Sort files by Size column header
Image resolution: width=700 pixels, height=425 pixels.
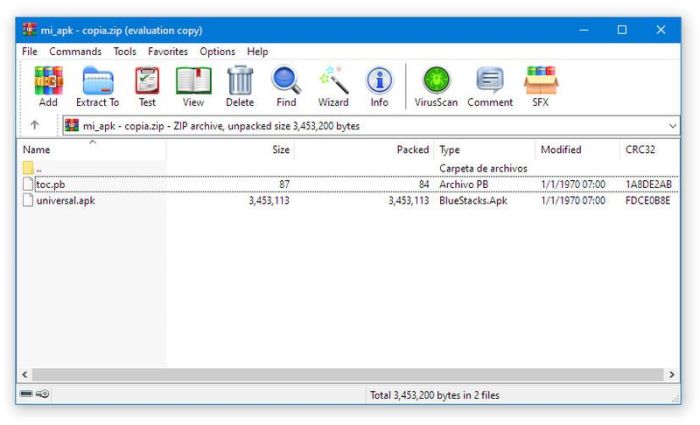tap(280, 150)
